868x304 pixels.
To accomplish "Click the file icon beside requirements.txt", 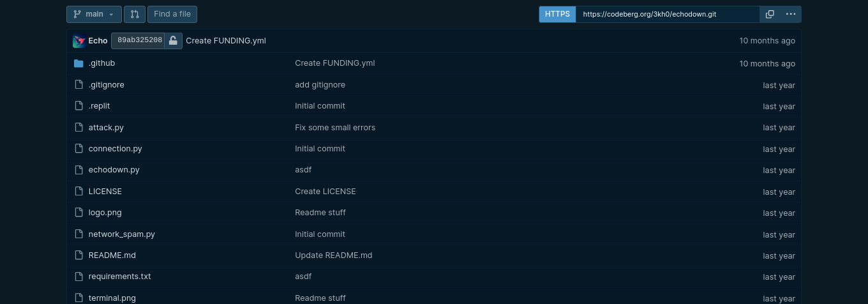I will pyautogui.click(x=79, y=277).
